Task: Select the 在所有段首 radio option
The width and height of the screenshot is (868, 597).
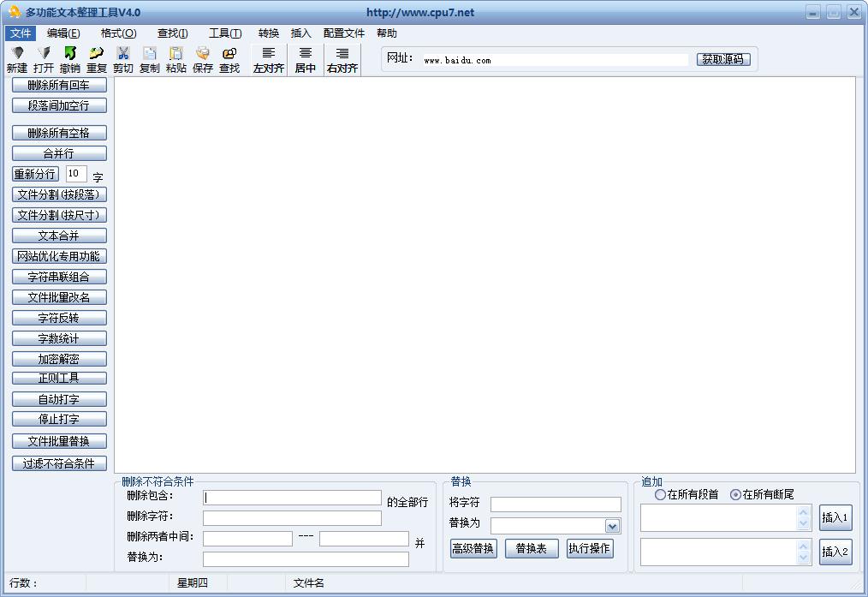Action: click(x=660, y=495)
